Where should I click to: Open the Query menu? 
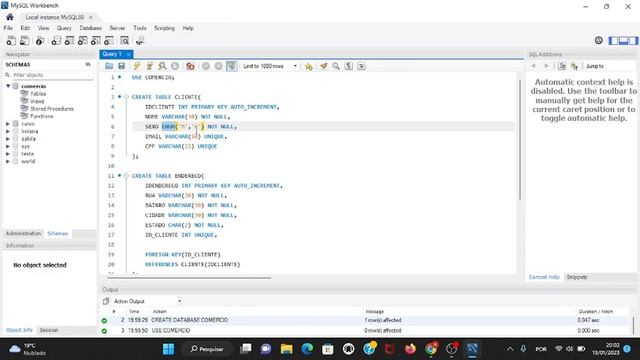[x=64, y=28]
